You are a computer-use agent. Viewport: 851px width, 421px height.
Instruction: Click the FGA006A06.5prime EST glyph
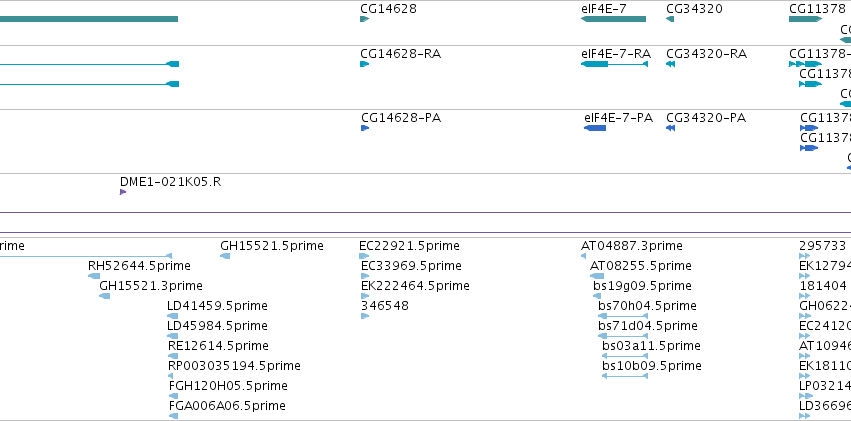coord(173,416)
